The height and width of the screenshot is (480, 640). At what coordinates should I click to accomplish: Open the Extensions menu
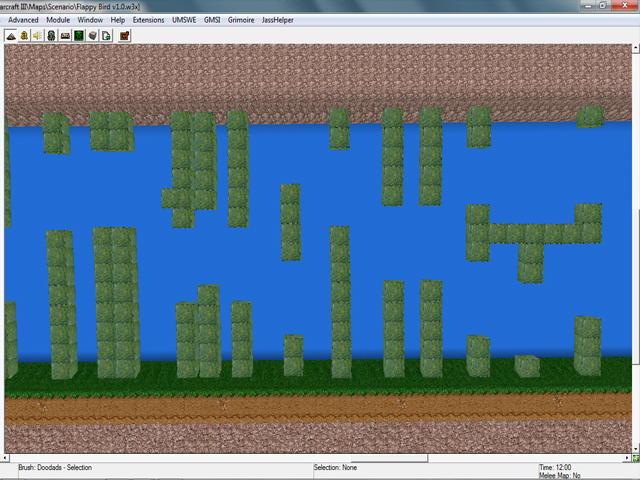[x=149, y=20]
